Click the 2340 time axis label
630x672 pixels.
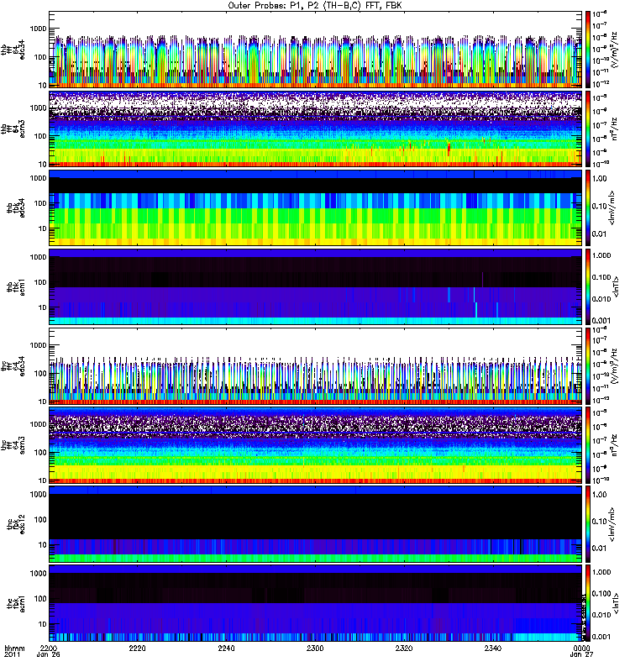493,648
